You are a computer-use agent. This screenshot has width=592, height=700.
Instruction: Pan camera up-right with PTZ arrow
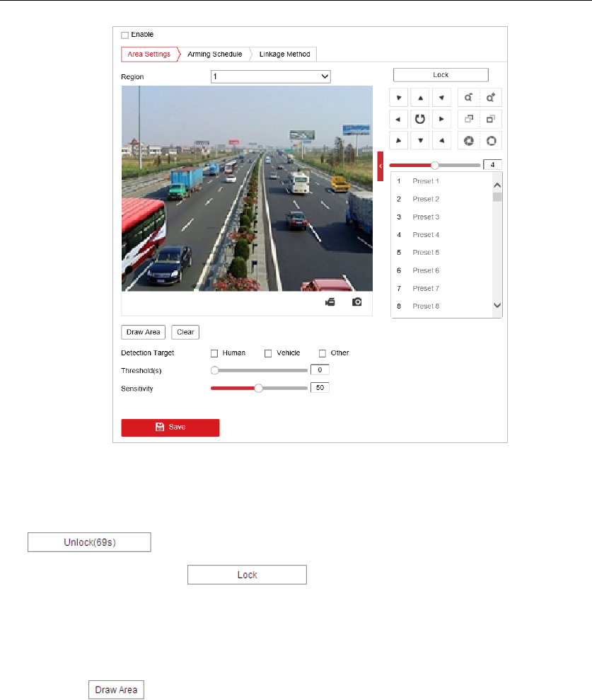tap(441, 98)
